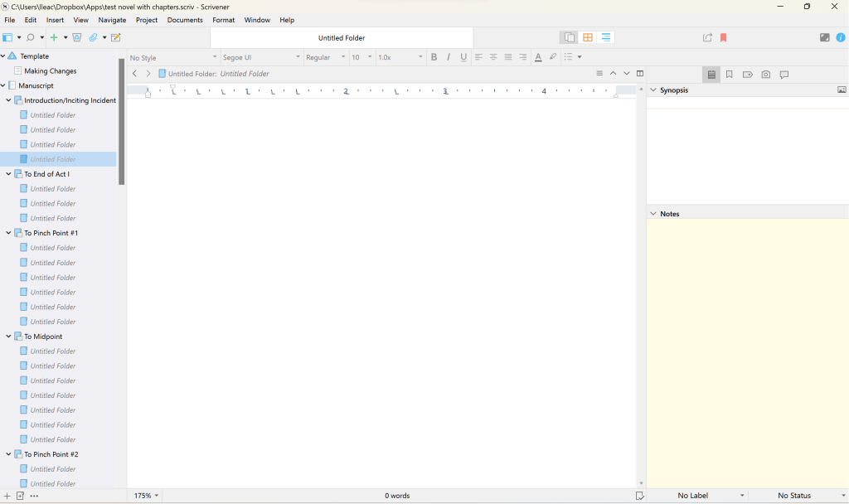This screenshot has width=849, height=504.
Task: Open the No Style paragraph style dropdown
Action: pos(173,57)
